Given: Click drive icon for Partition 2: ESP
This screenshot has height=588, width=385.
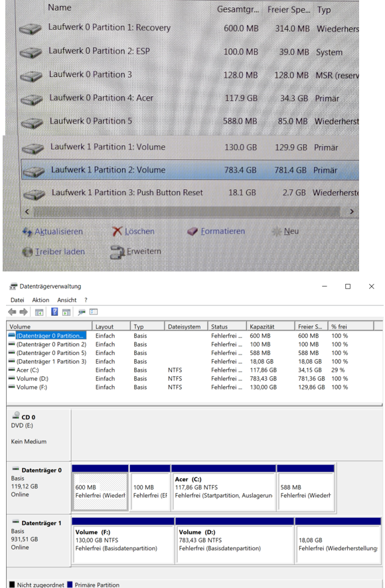Looking at the screenshot, I should click(x=31, y=52).
